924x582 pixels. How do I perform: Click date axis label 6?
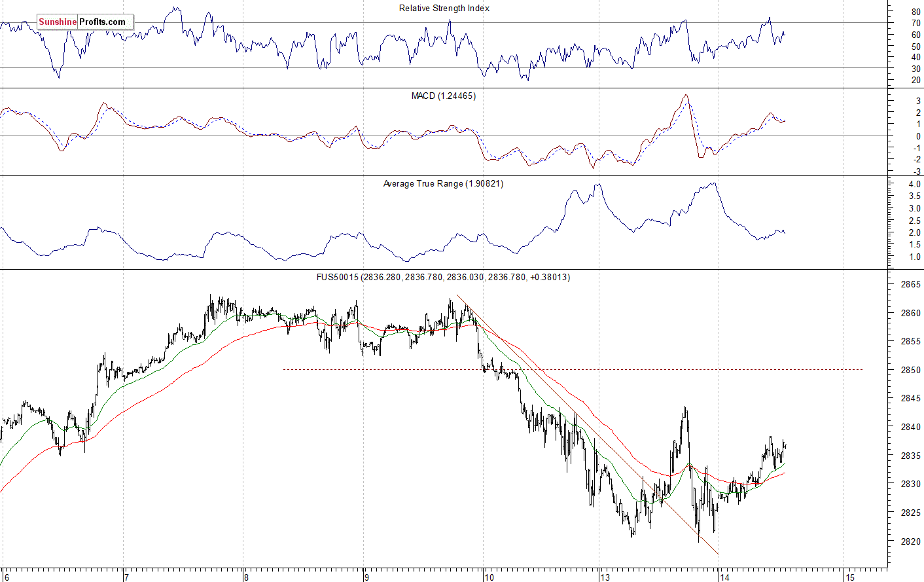tap(6, 577)
